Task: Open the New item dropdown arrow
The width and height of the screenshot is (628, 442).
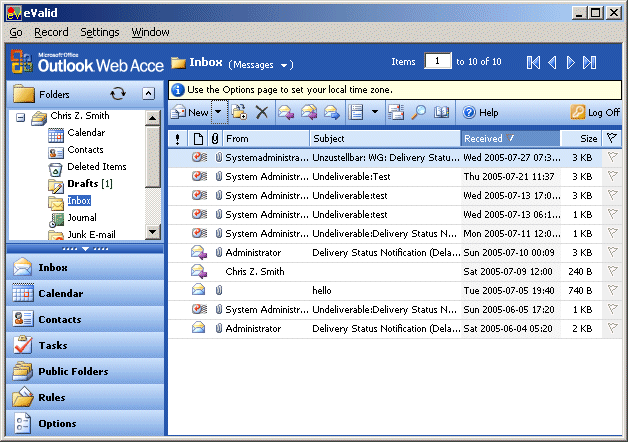Action: pos(218,113)
